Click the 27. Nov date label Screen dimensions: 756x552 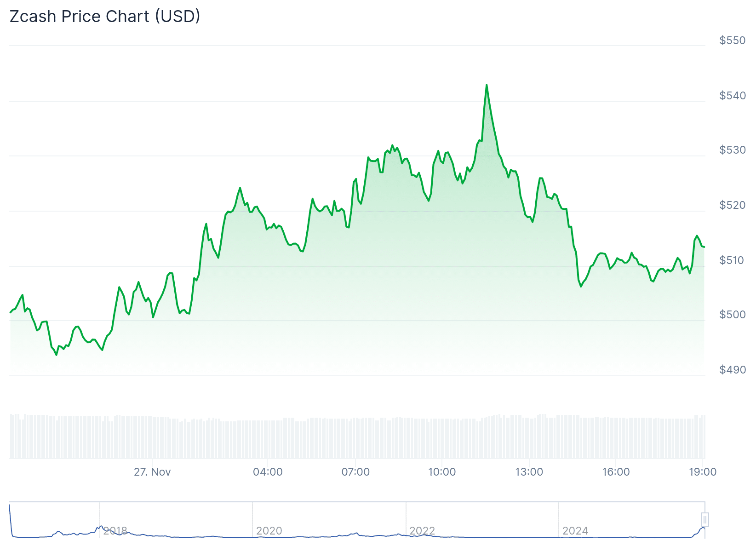pyautogui.click(x=152, y=472)
